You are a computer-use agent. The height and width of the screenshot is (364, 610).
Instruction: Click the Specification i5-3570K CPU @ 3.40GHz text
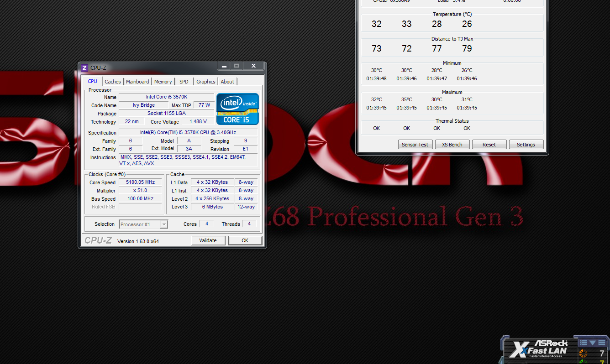pyautogui.click(x=188, y=132)
